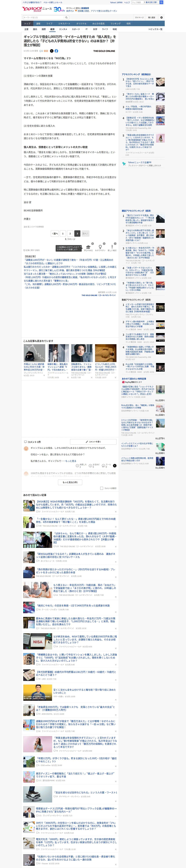Viewport: 186px width, 868px height.
Task: Select the みんなの意見 tab
Action: click(99, 24)
